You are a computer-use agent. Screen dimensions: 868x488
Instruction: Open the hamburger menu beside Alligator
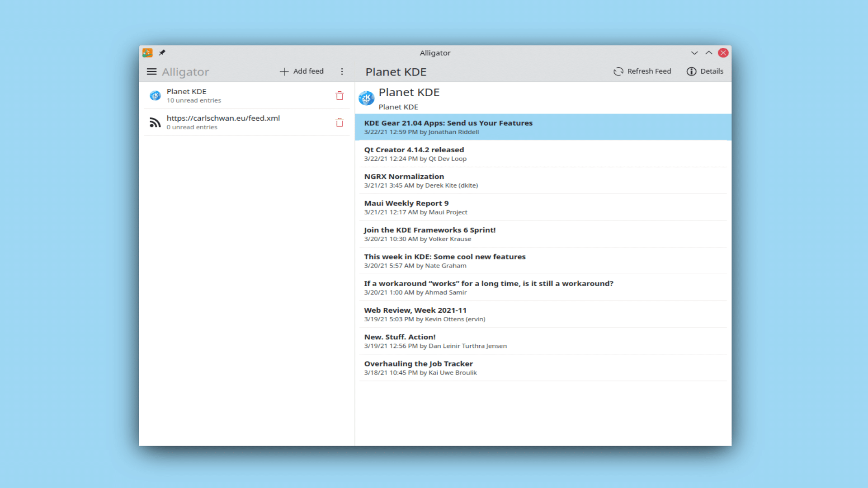click(x=151, y=72)
